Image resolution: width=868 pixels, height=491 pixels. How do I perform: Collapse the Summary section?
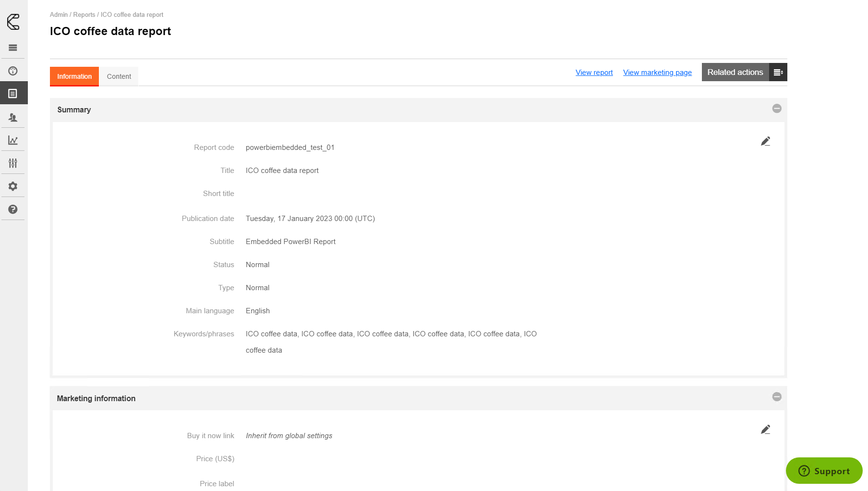coord(776,109)
